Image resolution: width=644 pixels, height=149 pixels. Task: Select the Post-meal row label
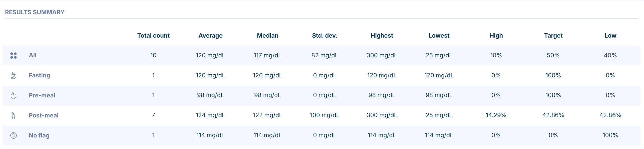pos(43,115)
